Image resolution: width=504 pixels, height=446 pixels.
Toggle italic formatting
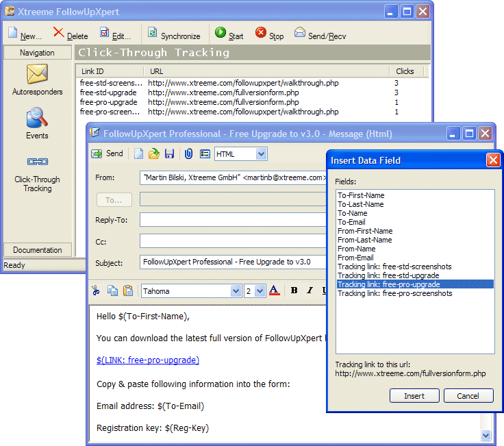tap(310, 290)
